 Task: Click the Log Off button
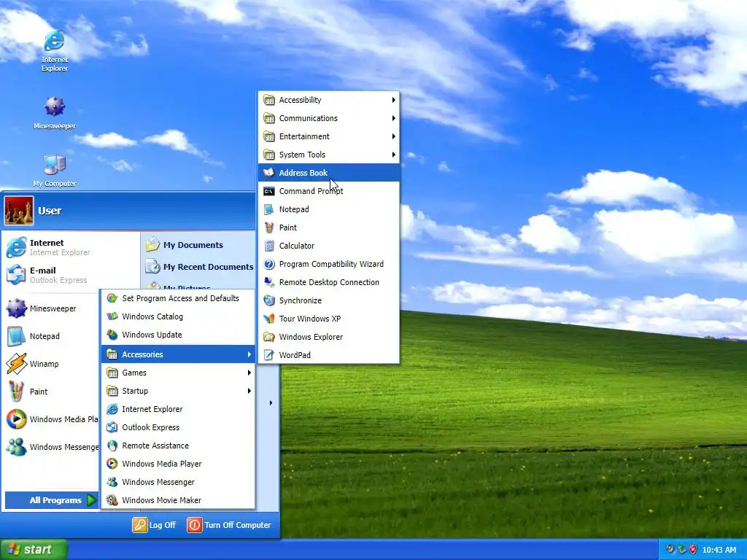coord(155,525)
